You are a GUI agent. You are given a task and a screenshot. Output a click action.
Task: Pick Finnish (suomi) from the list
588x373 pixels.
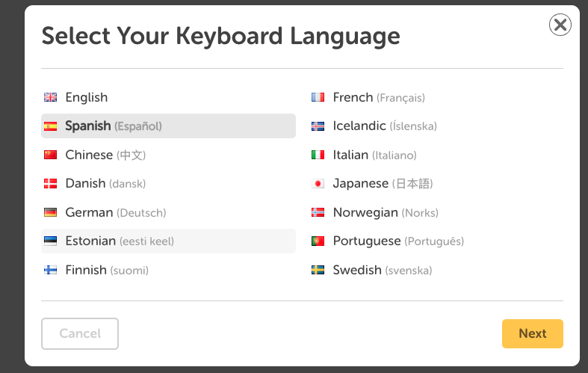coord(168,270)
